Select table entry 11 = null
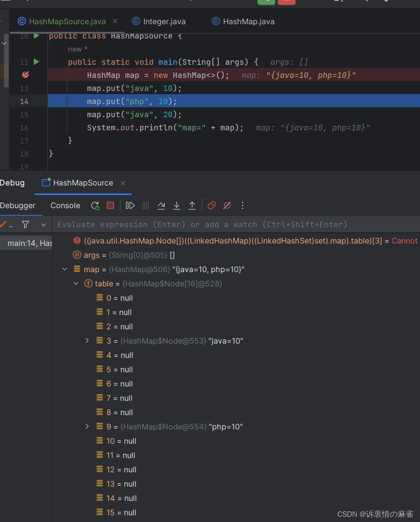Image resolution: width=420 pixels, height=522 pixels. 236,455
